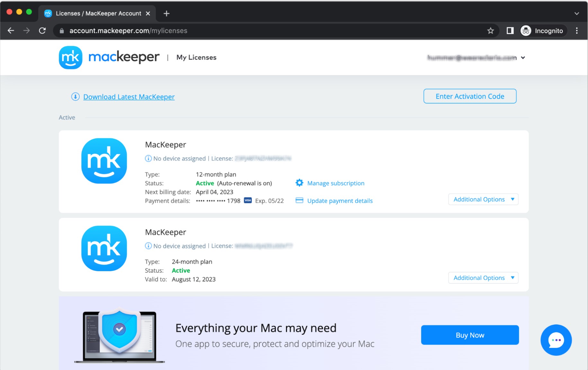Image resolution: width=588 pixels, height=370 pixels.
Task: Click the lock icon in address bar
Action: click(62, 31)
